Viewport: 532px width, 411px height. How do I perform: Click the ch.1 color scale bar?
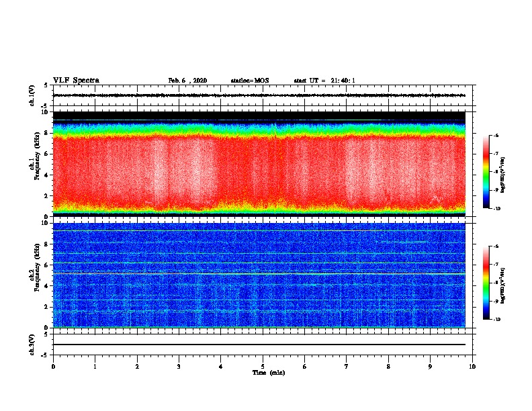click(x=486, y=172)
